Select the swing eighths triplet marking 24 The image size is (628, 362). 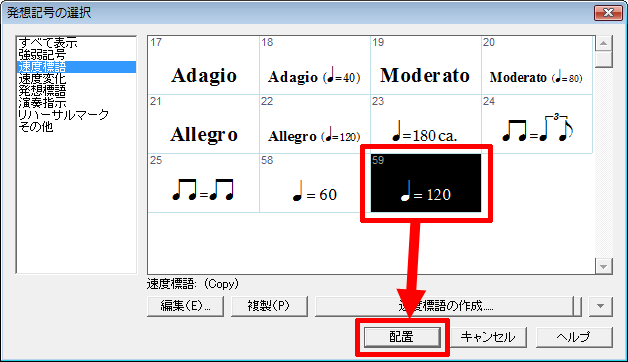tap(537, 124)
